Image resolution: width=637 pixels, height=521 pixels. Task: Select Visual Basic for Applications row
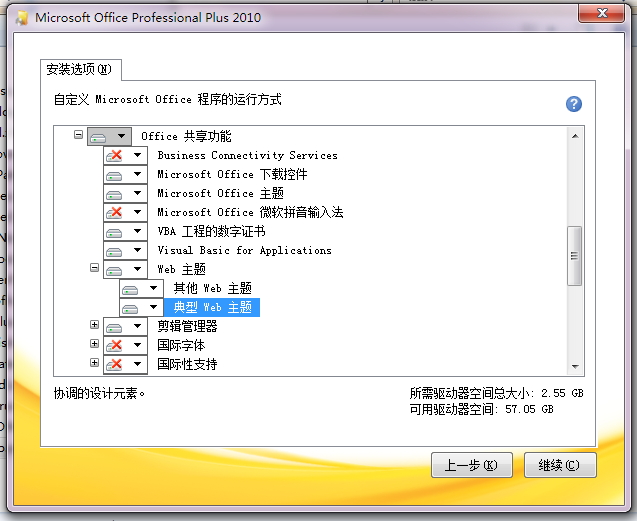point(245,250)
